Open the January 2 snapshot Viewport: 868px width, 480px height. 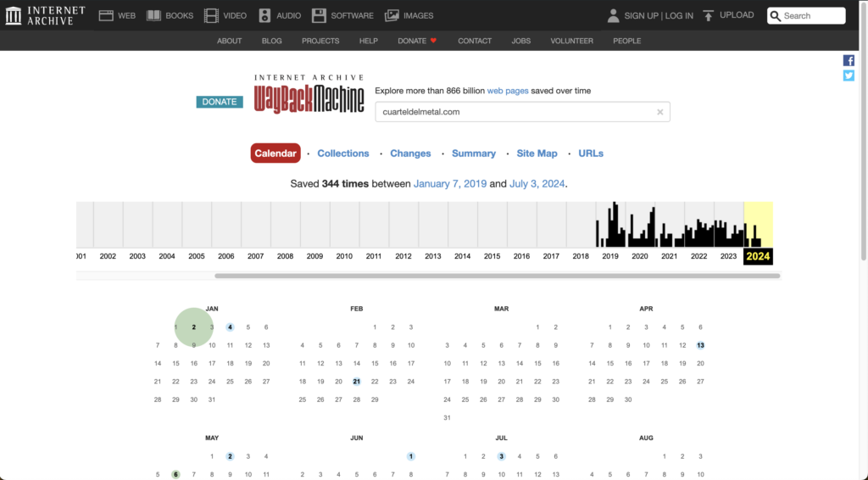[194, 327]
